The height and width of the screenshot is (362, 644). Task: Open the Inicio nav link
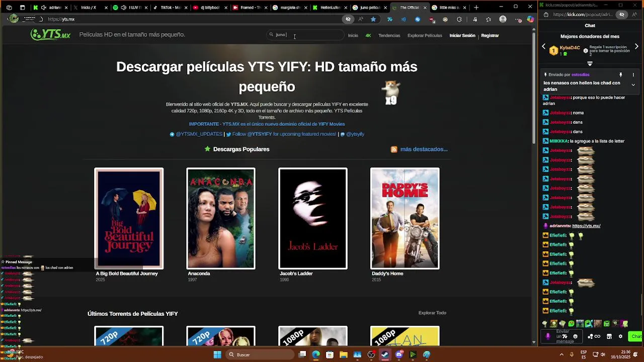(x=353, y=36)
